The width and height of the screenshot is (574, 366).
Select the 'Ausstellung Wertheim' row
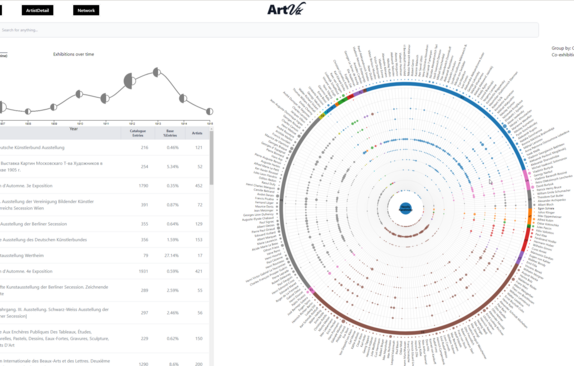pyautogui.click(x=104, y=255)
